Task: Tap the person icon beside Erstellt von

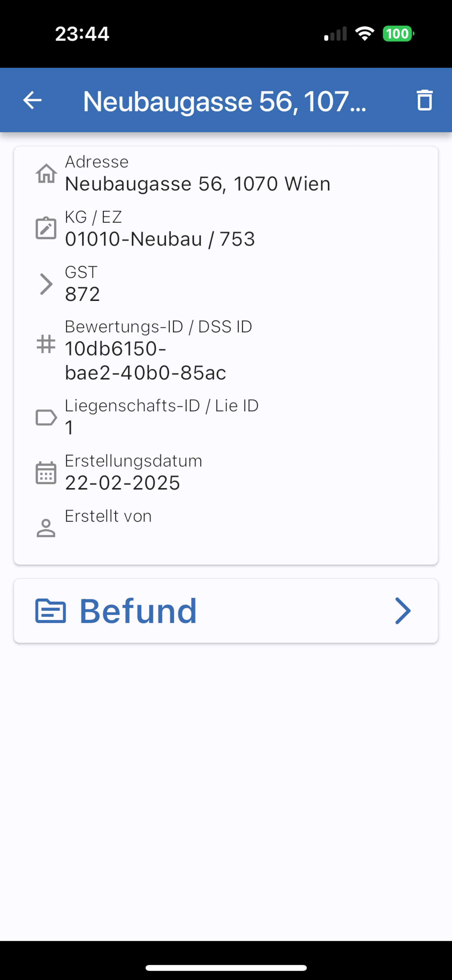Action: (46, 528)
